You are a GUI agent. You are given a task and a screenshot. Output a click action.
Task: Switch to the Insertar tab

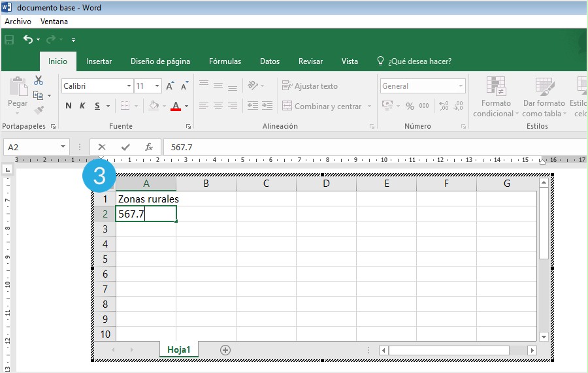click(x=99, y=61)
